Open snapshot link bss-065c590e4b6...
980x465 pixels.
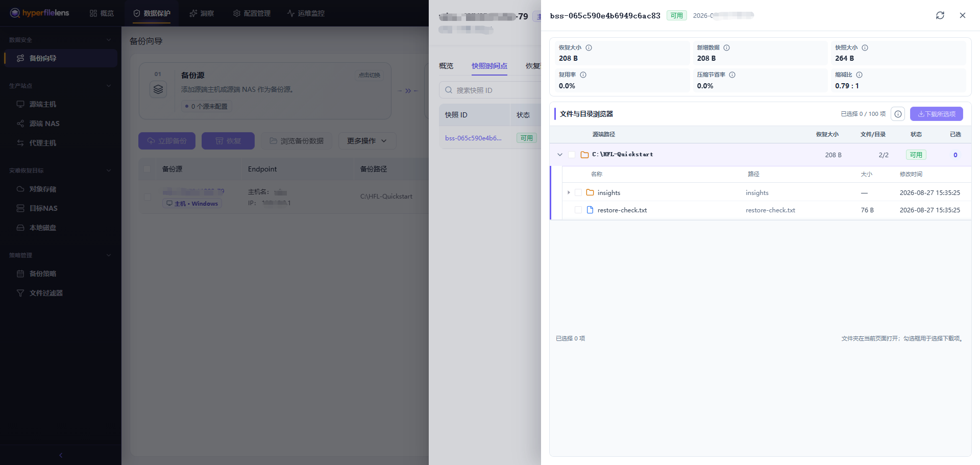pyautogui.click(x=473, y=138)
